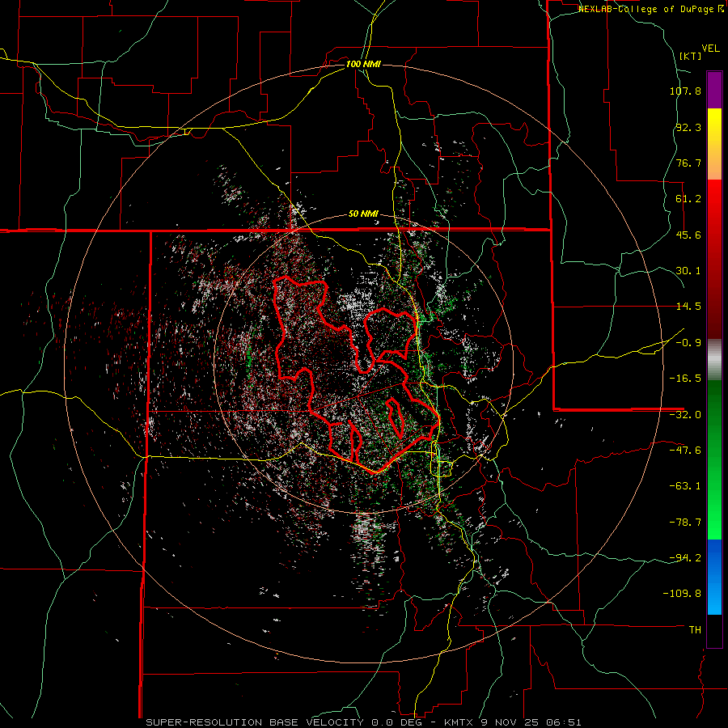Select the 30.1 velocity scale value
Viewport: 728px width, 728px height.
click(688, 271)
